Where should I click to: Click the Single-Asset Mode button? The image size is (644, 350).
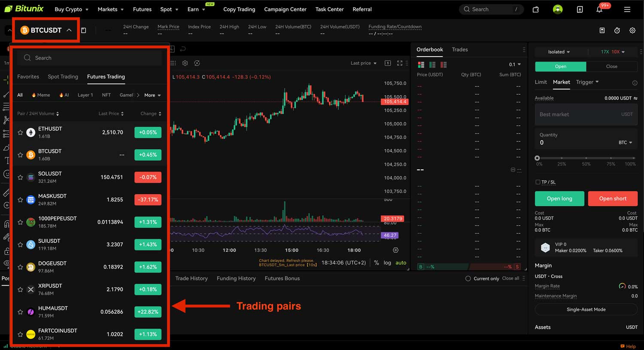586,309
